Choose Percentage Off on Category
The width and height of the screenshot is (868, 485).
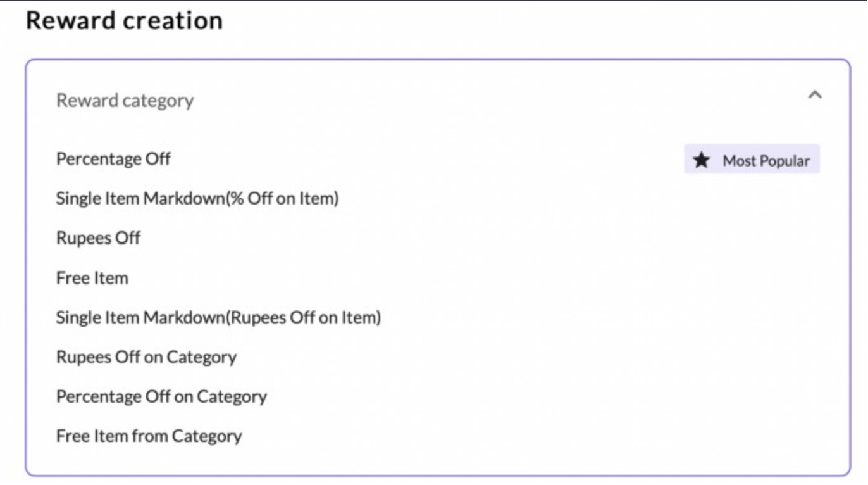click(162, 397)
